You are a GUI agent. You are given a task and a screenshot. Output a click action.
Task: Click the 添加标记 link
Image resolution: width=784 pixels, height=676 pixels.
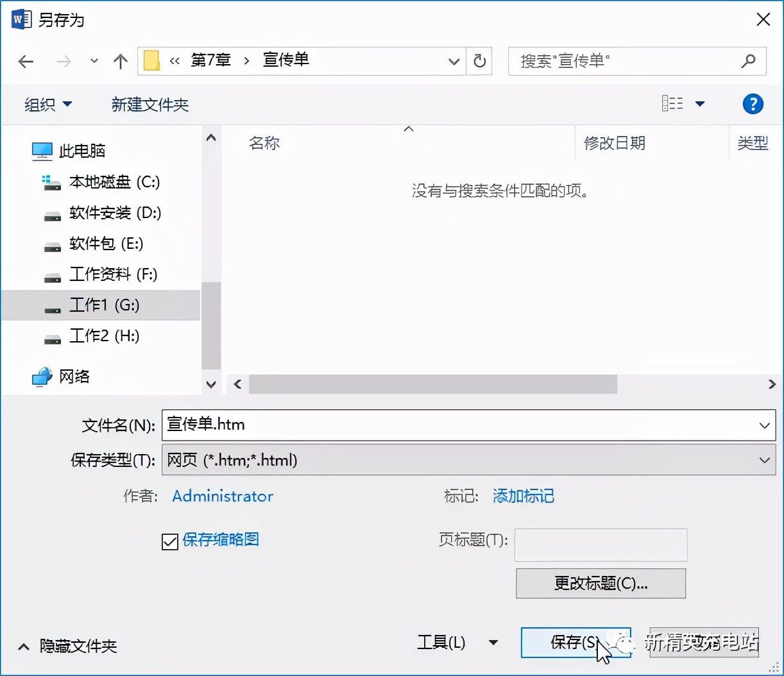tap(524, 496)
